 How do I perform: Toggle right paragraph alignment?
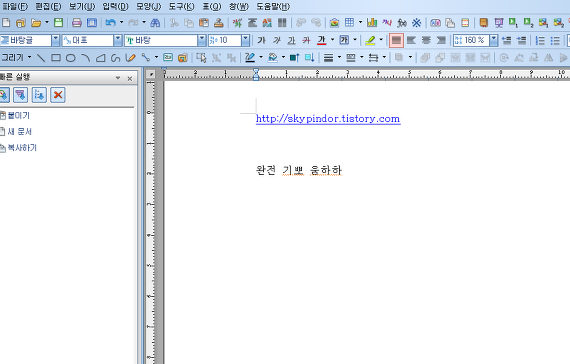pos(441,40)
